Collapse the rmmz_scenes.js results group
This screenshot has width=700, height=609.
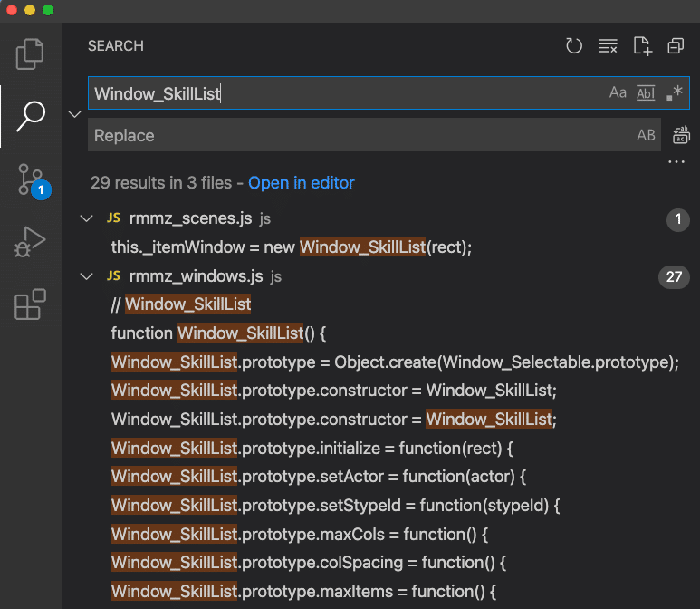coord(86,218)
